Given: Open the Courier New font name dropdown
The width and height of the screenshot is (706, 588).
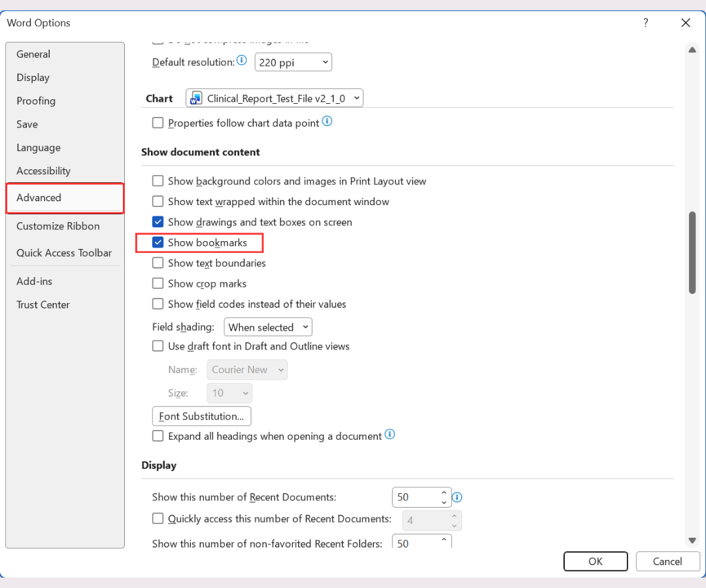Looking at the screenshot, I should point(246,370).
